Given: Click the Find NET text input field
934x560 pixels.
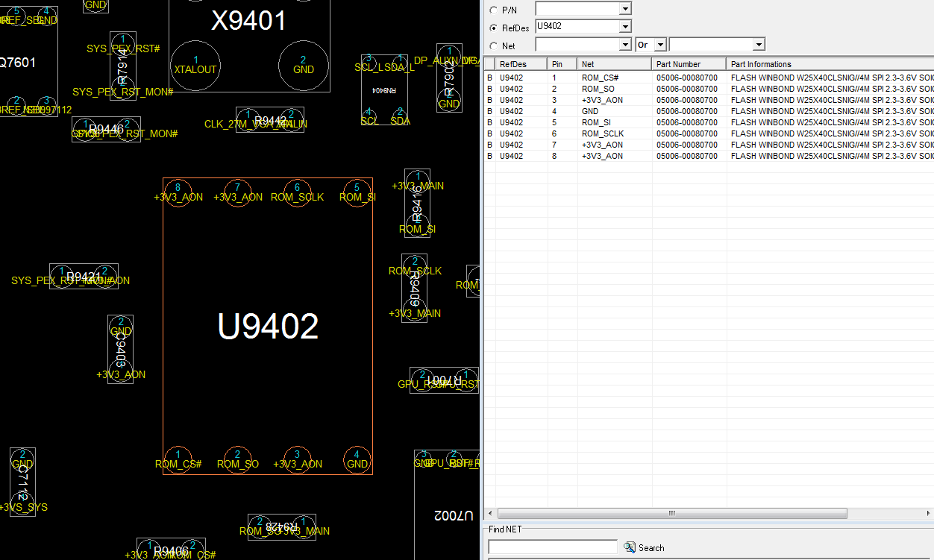Looking at the screenshot, I should [552, 547].
